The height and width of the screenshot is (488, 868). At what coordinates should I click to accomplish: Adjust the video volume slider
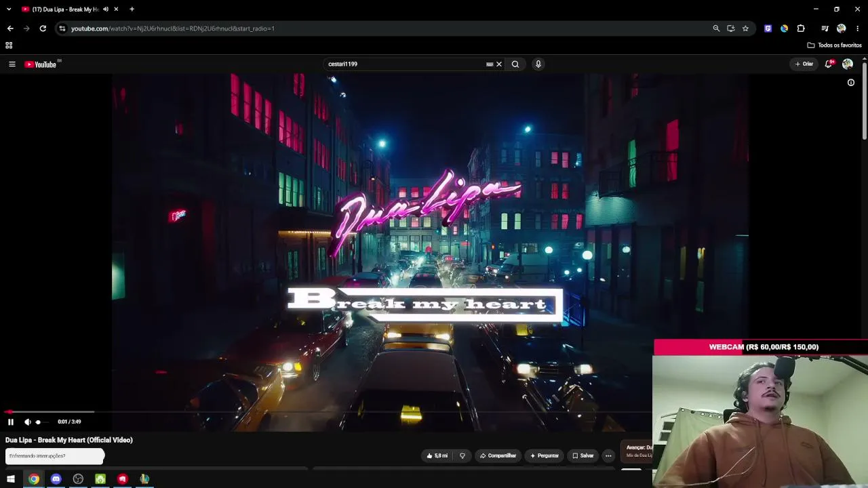tap(41, 422)
